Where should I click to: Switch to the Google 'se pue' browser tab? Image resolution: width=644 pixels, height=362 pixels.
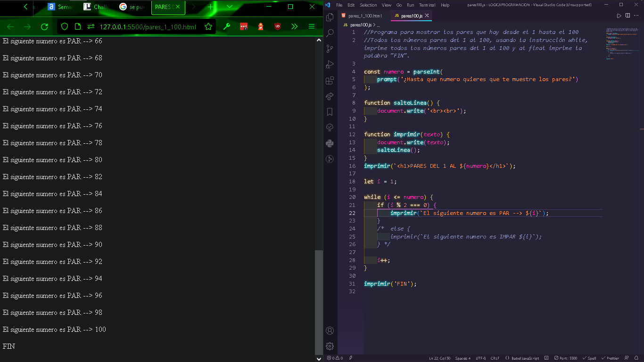coord(133,7)
